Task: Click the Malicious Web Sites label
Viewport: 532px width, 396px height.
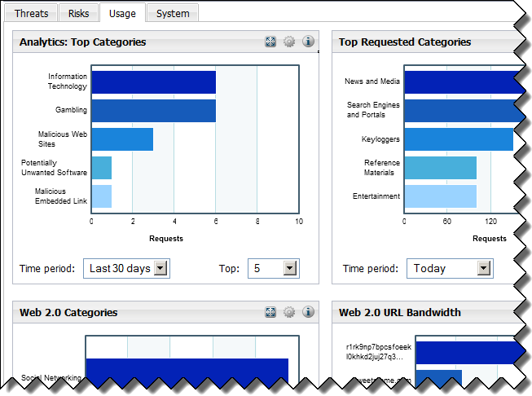Action: pos(63,139)
